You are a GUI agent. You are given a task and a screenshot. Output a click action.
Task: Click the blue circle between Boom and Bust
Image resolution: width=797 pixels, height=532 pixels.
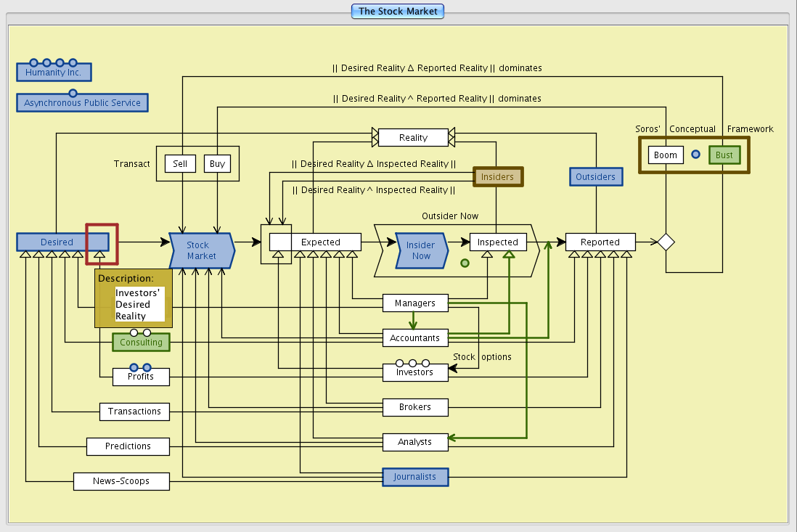point(695,155)
